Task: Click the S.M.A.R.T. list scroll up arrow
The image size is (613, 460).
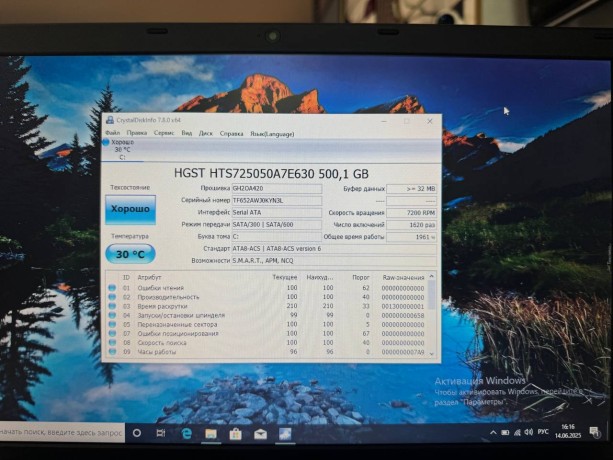Action: click(x=432, y=276)
